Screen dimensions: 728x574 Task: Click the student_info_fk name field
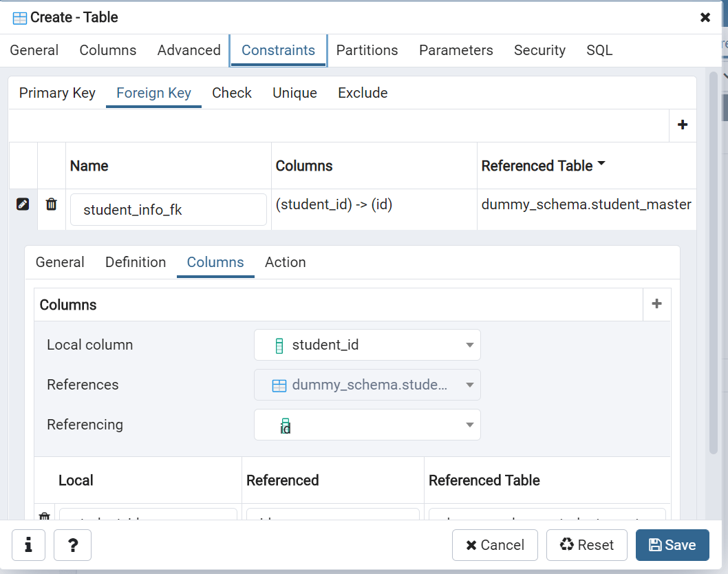(168, 210)
